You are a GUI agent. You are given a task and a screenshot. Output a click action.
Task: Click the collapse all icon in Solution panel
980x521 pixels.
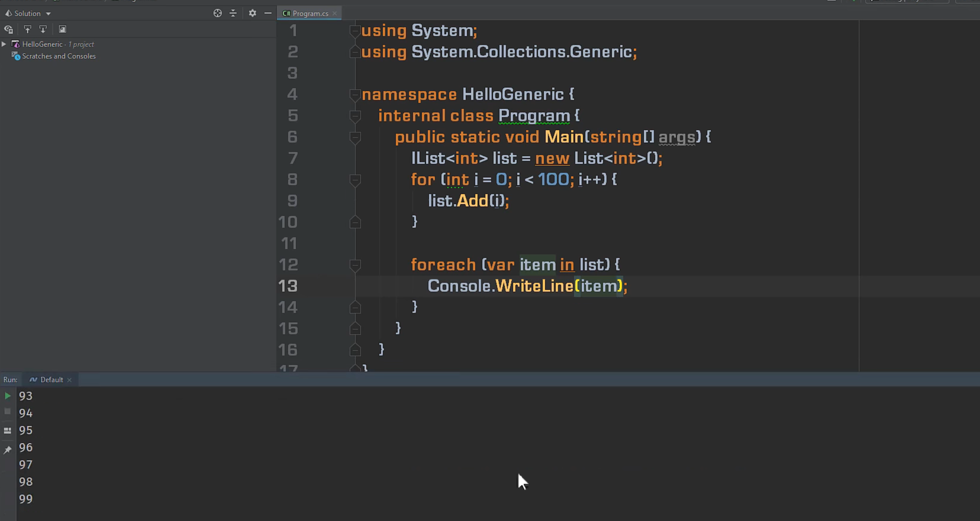click(233, 13)
